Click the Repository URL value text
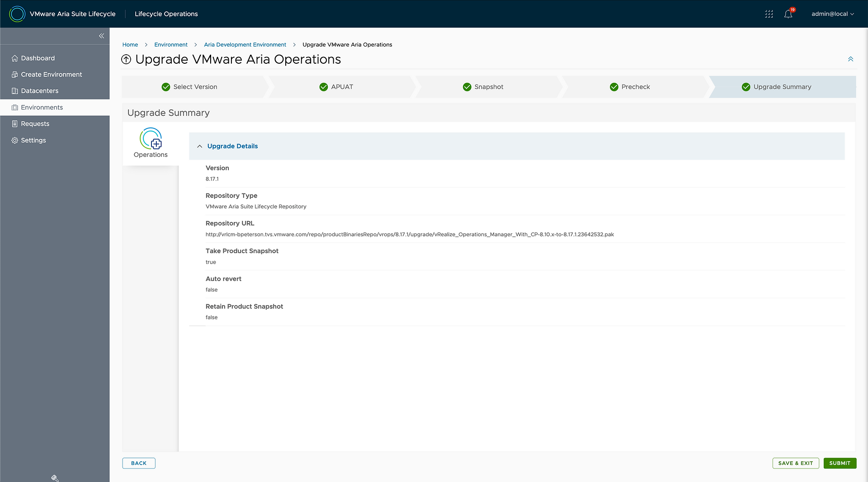 pyautogui.click(x=410, y=235)
